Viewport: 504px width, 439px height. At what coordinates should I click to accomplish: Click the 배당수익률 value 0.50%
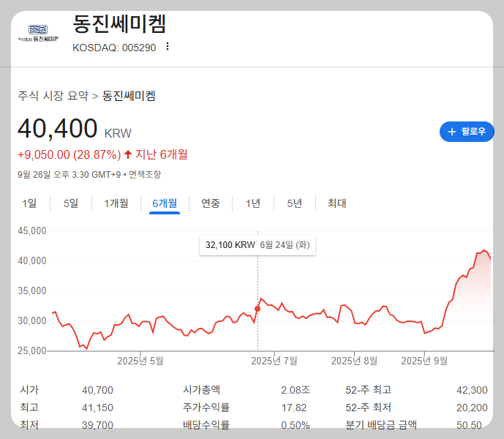click(x=295, y=425)
